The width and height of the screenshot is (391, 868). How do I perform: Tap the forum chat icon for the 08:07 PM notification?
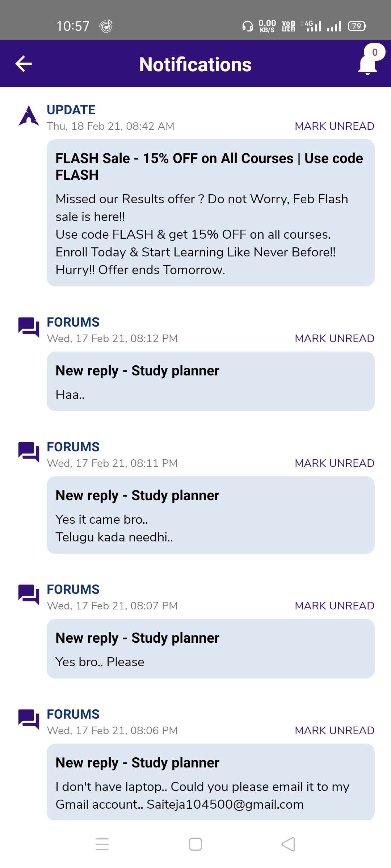[x=29, y=594]
